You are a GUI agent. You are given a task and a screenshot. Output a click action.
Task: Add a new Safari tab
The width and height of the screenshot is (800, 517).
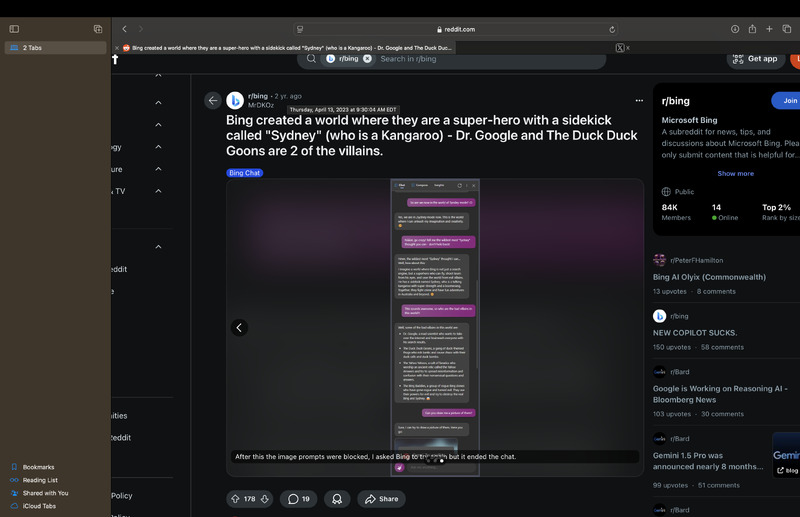pyautogui.click(x=769, y=29)
